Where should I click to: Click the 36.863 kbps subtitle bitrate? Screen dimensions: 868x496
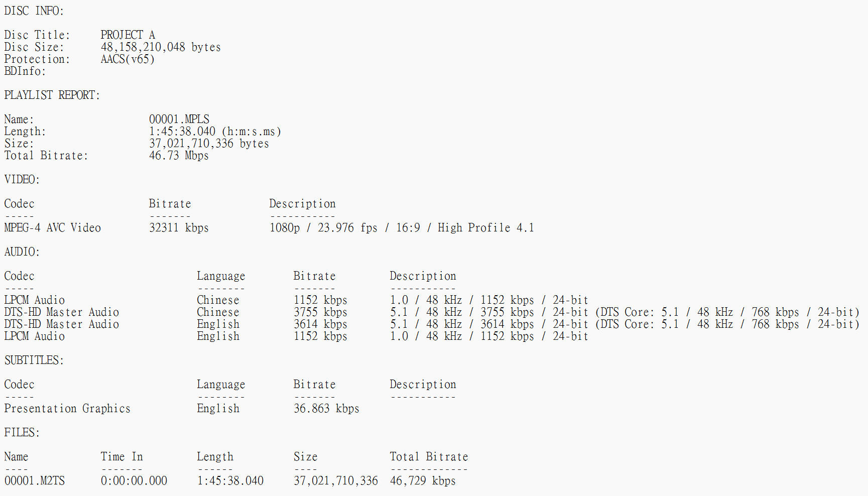[x=326, y=408]
